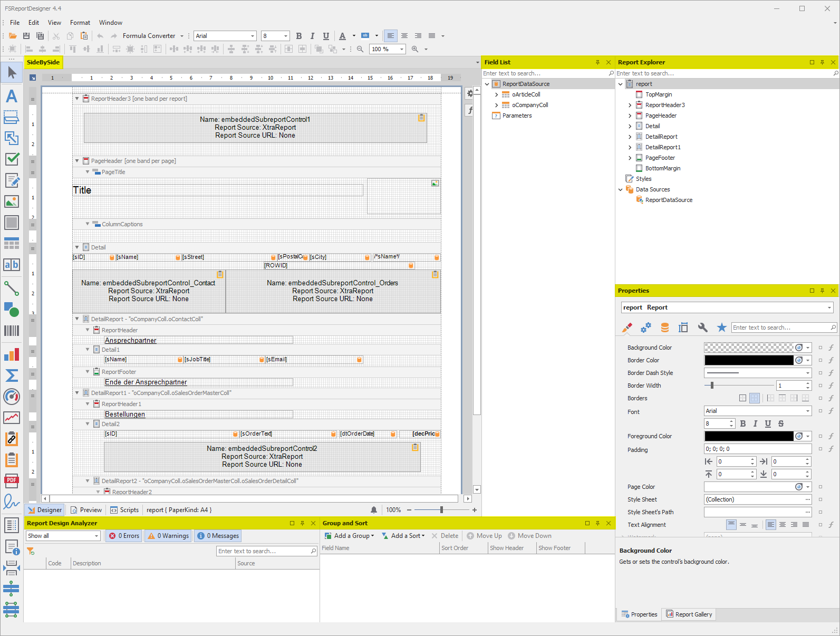
Task: Toggle Strikeout in Properties font row
Action: click(x=781, y=423)
